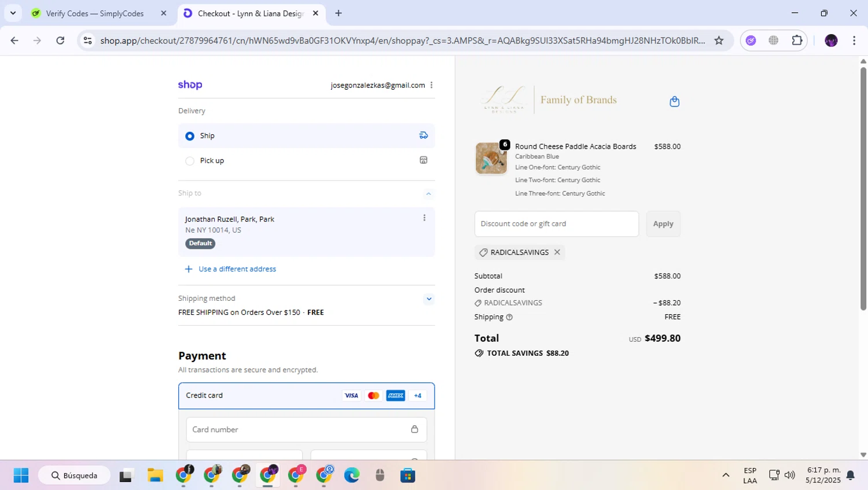868x490 pixels.
Task: Click the Card number field
Action: coord(306,429)
